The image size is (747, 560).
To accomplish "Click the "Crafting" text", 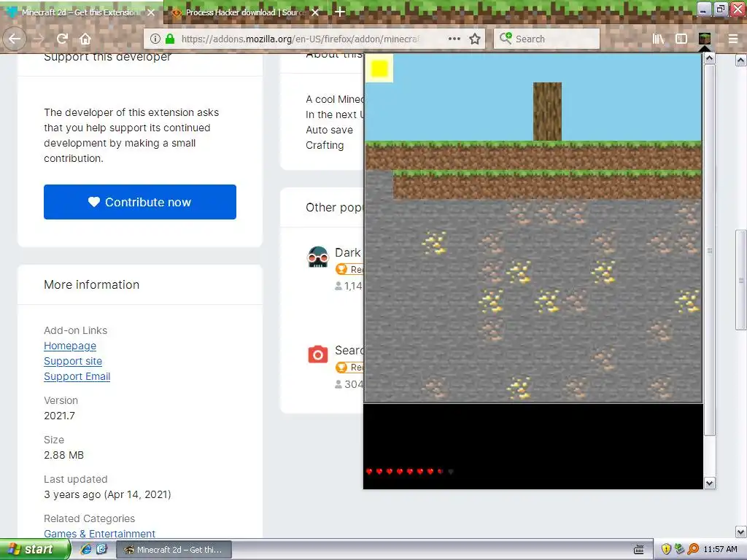I will coord(325,145).
